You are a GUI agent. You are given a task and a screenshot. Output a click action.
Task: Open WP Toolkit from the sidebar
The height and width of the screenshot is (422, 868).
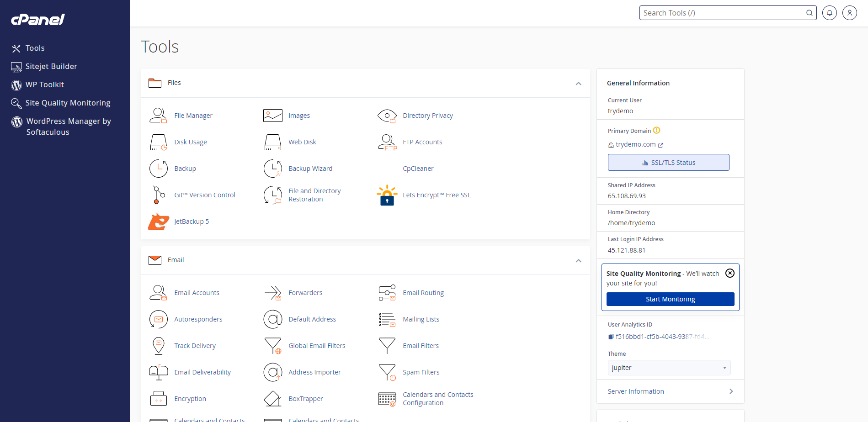click(x=38, y=84)
